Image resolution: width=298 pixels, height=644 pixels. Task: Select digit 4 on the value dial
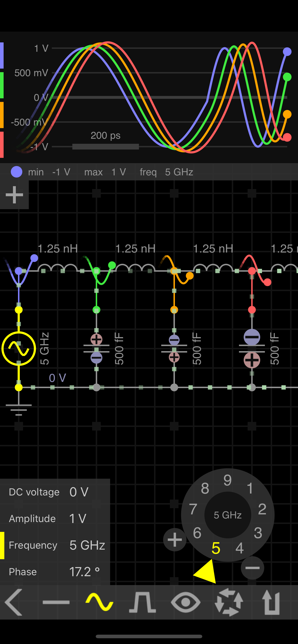pos(240,548)
